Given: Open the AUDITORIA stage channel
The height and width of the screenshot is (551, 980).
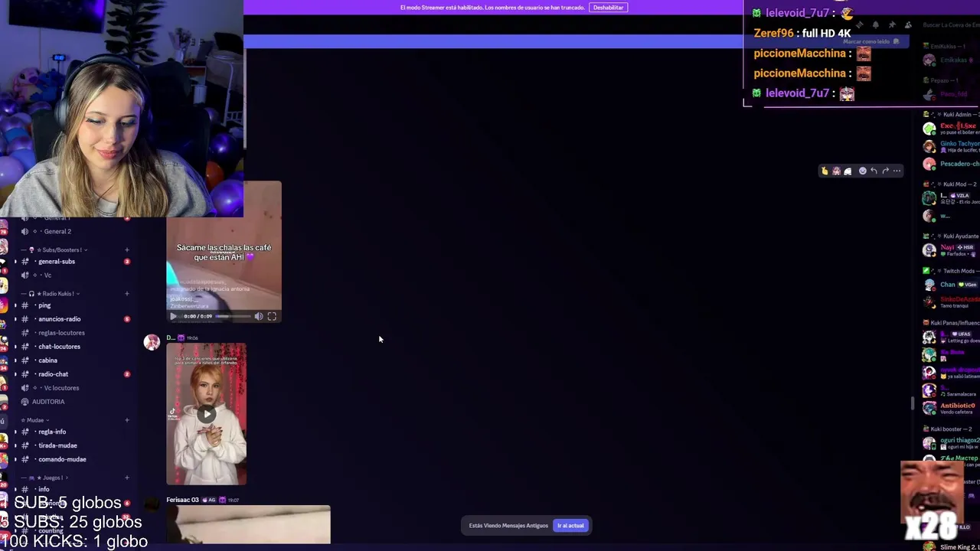Looking at the screenshot, I should [48, 402].
